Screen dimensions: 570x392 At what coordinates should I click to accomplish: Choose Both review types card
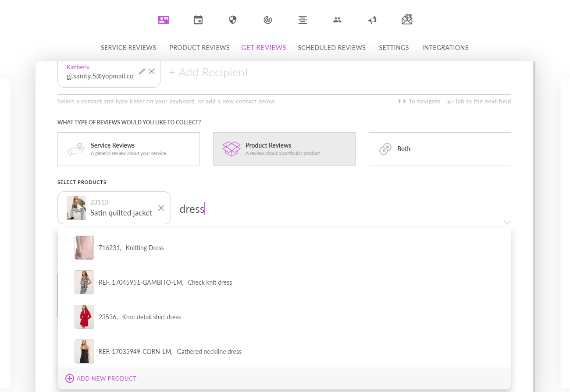(440, 149)
